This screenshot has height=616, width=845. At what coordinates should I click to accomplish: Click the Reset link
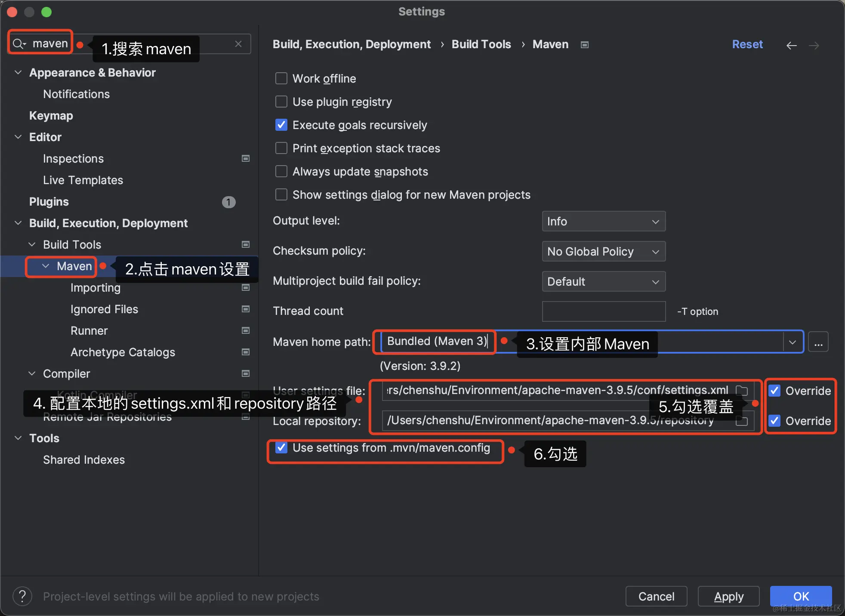click(x=747, y=44)
